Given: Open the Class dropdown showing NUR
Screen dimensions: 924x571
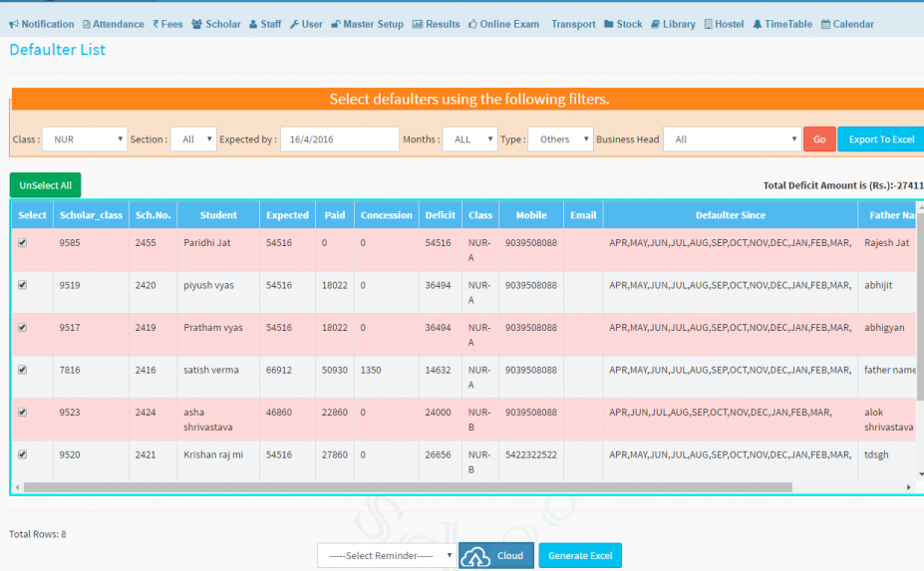Looking at the screenshot, I should click(x=84, y=140).
